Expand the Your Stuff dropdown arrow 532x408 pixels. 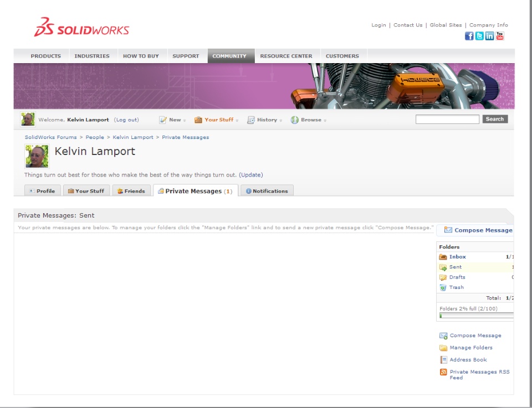pos(237,120)
